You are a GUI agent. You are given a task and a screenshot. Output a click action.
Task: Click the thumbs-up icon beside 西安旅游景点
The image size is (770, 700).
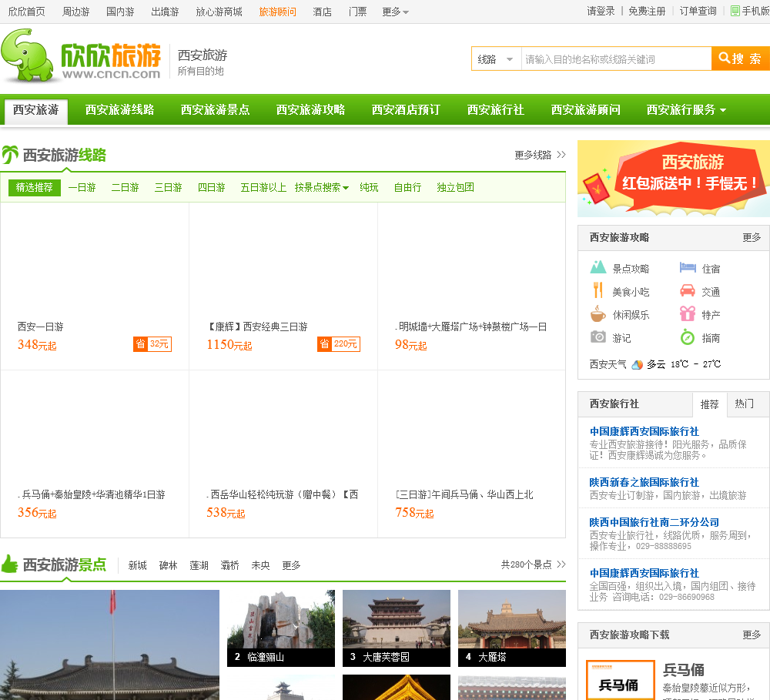click(x=10, y=564)
